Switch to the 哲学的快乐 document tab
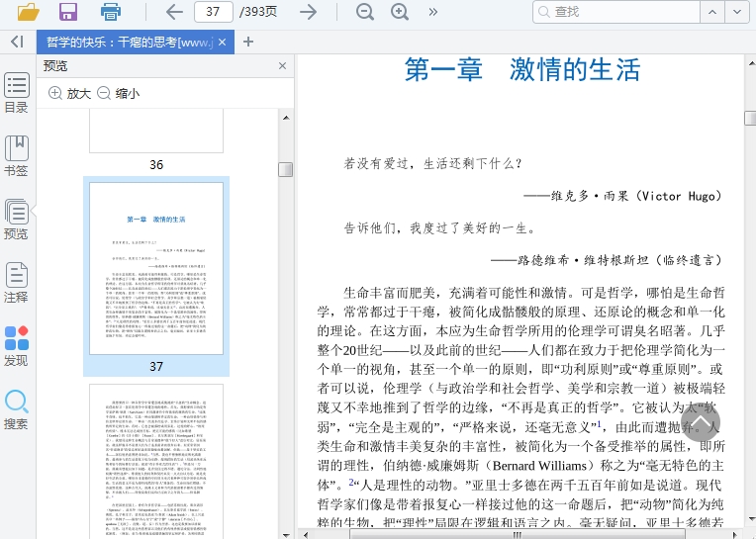This screenshot has height=539, width=756. pos(129,43)
